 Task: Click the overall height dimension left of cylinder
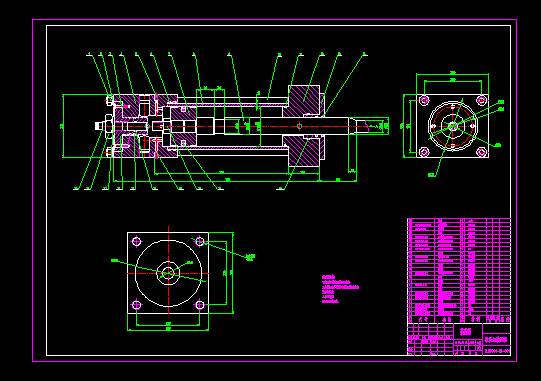tap(63, 126)
